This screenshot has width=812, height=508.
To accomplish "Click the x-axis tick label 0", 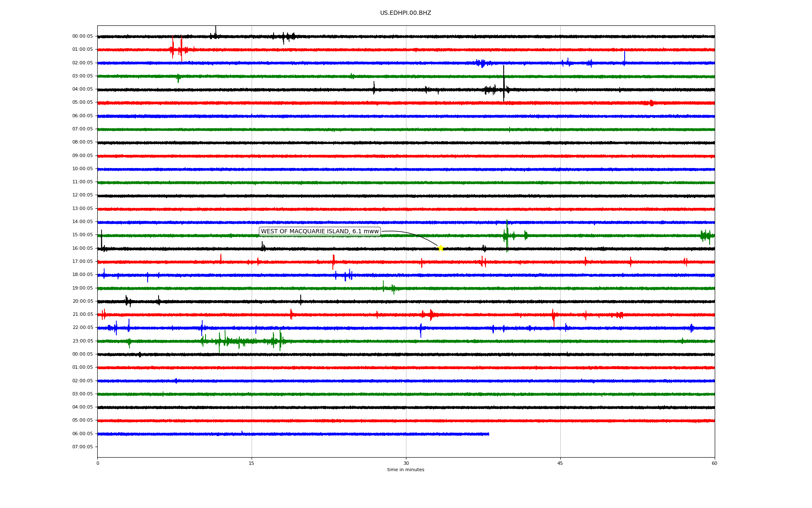I will (x=98, y=463).
